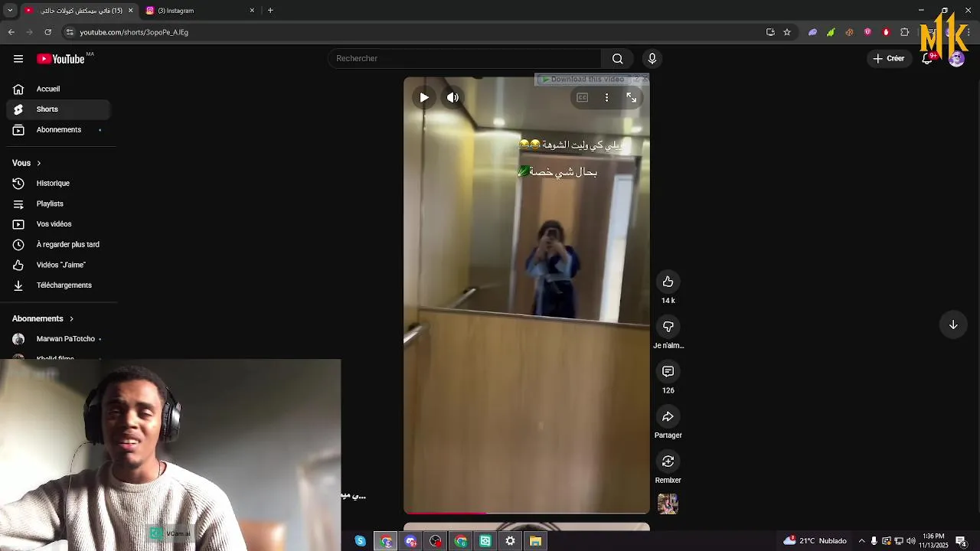Open Téléchargements in the sidebar
The height and width of the screenshot is (551, 980).
click(x=58, y=285)
